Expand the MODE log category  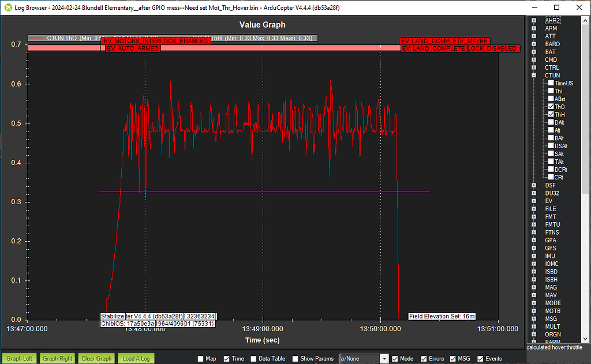(x=533, y=303)
